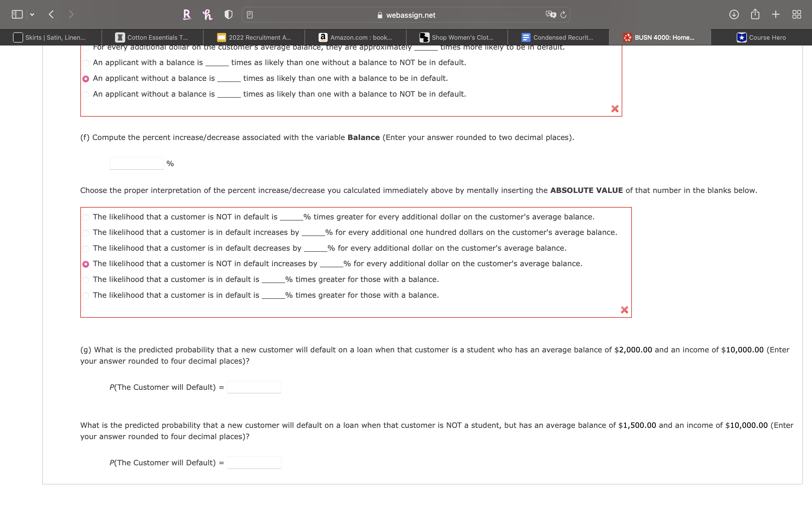The width and height of the screenshot is (812, 507).
Task: Dismiss the first incorrect answer marker
Action: (615, 109)
